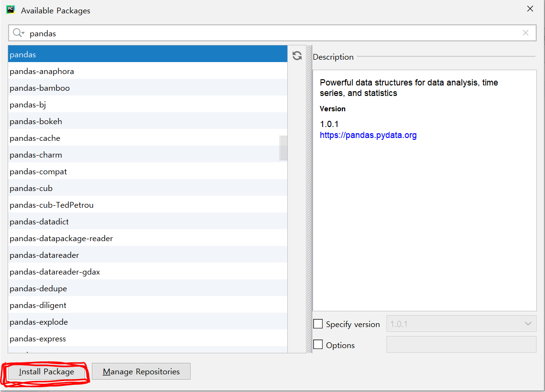Image resolution: width=545 pixels, height=392 pixels.
Task: Select the pandas-datareader package row
Action: click(x=148, y=255)
